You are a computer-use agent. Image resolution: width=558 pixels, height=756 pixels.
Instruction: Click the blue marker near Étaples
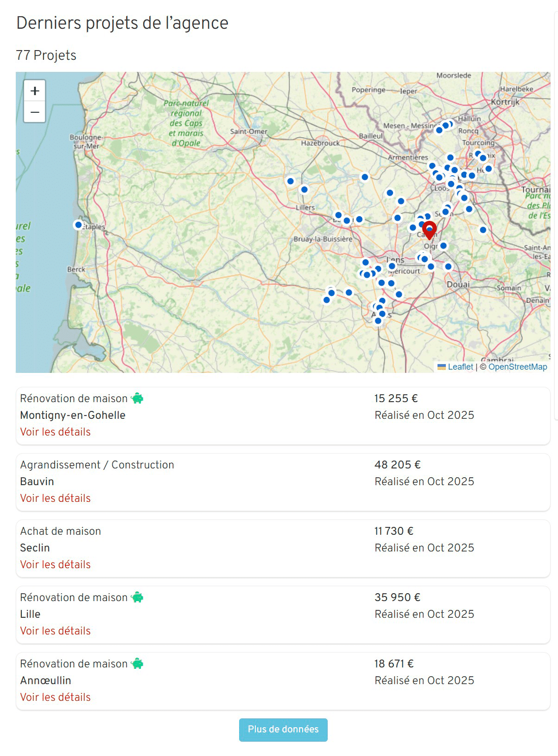point(78,225)
